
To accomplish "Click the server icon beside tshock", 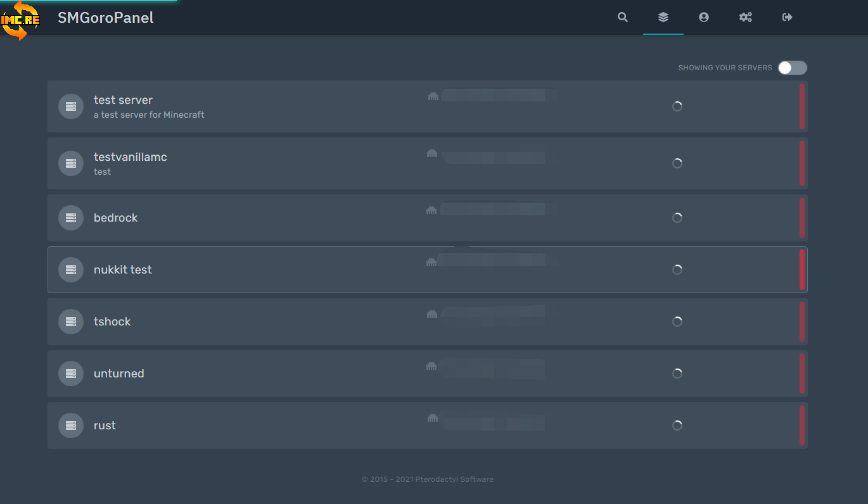I will point(71,322).
